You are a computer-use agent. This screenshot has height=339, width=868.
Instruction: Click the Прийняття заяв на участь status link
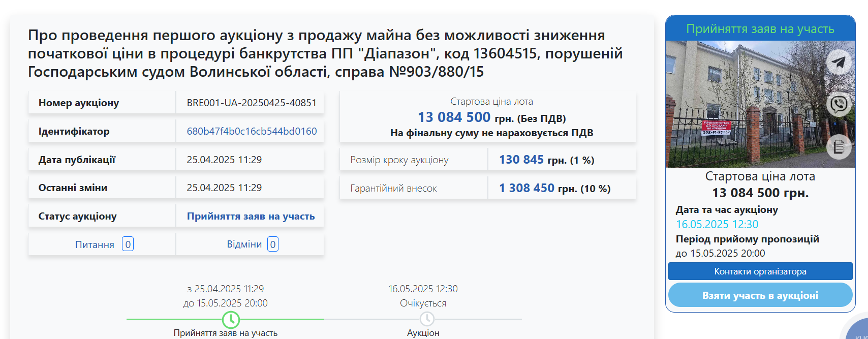pos(251,216)
